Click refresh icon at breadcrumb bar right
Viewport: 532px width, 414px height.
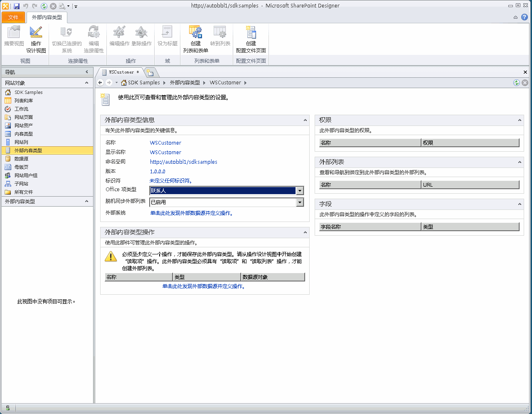pyautogui.click(x=517, y=83)
